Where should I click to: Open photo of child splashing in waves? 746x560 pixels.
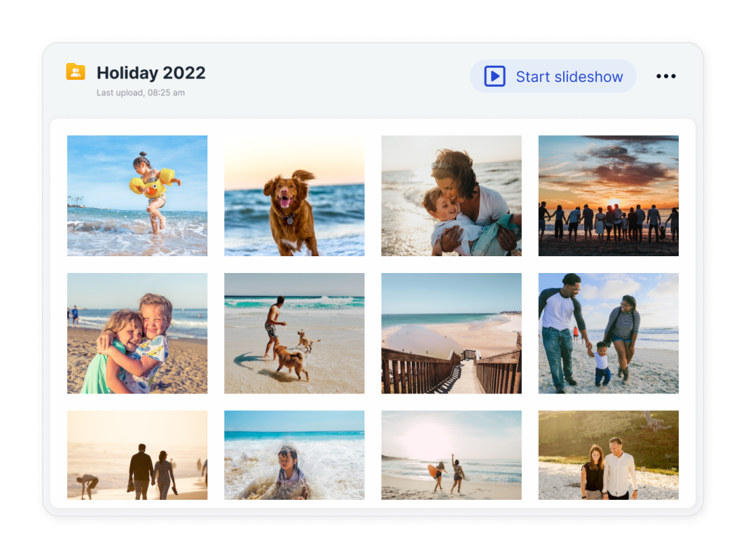pos(294,455)
